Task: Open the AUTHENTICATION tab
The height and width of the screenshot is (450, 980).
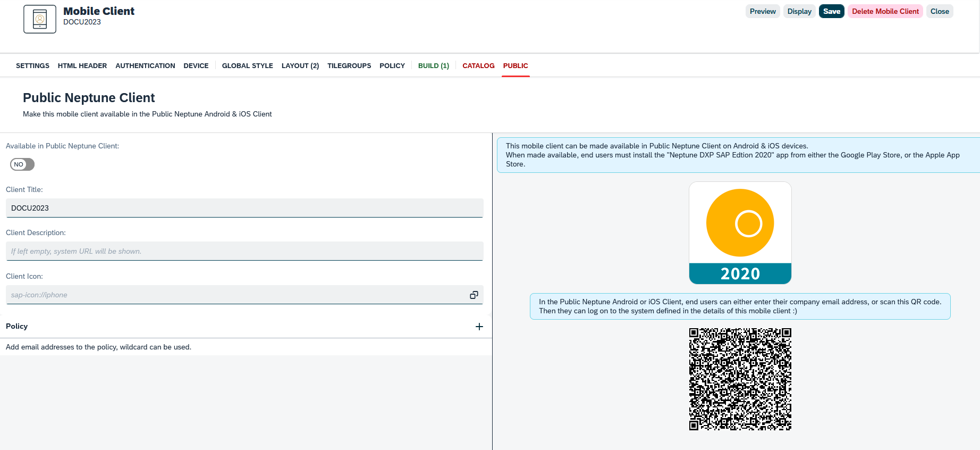Action: click(145, 66)
